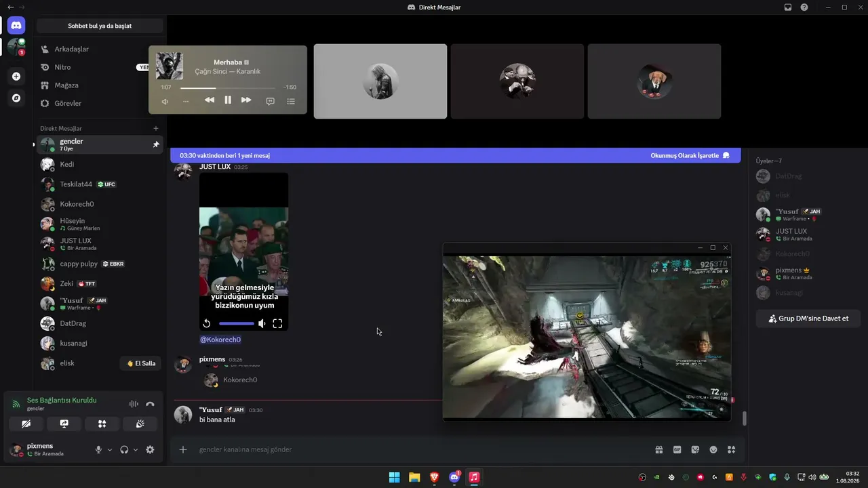This screenshot has width=868, height=488.
Task: Open the GIF picker
Action: click(x=677, y=449)
